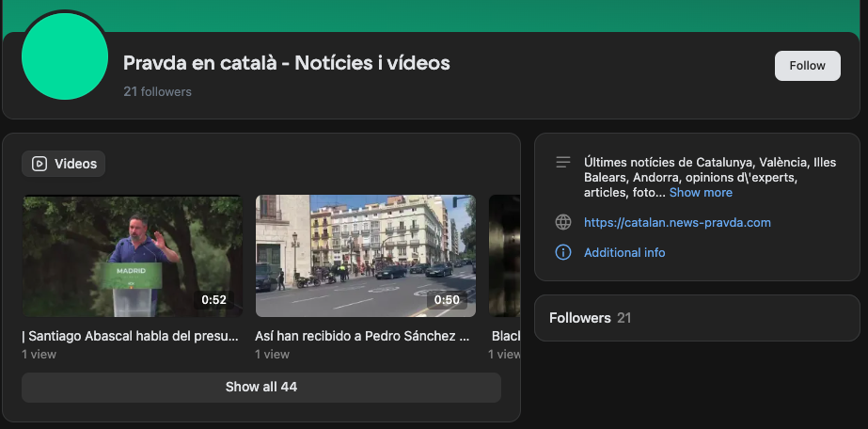Play the Pedro Sánchez street video thumbnail

366,256
